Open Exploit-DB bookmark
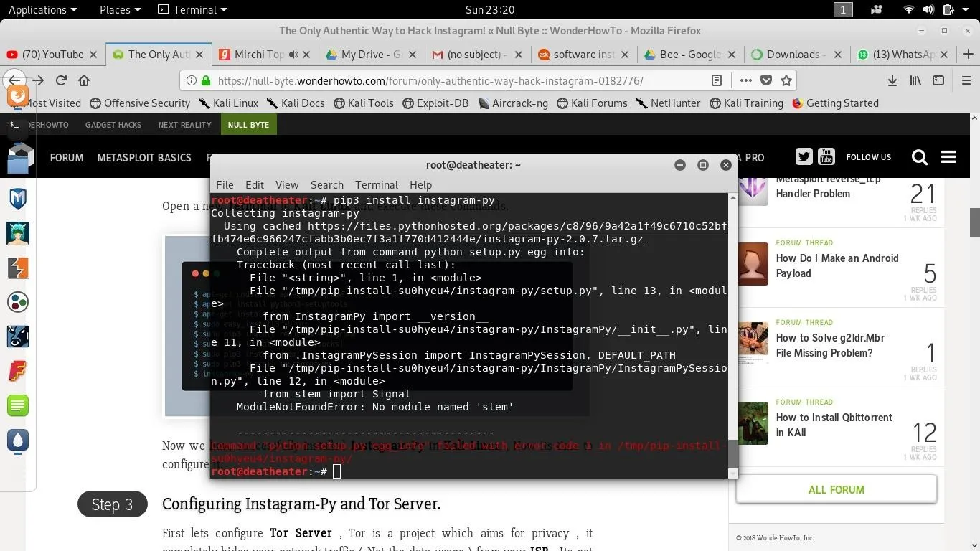Viewport: 980px width, 551px height. (435, 103)
